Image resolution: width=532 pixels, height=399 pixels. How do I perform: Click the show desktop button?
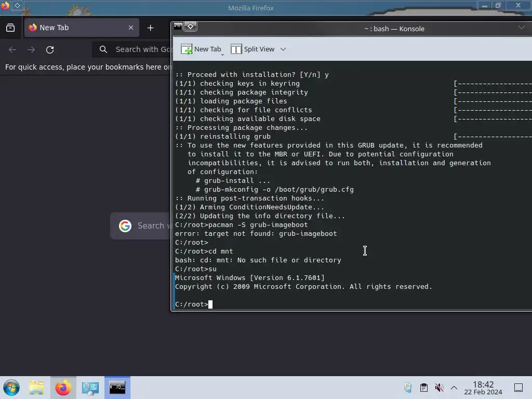click(x=518, y=388)
